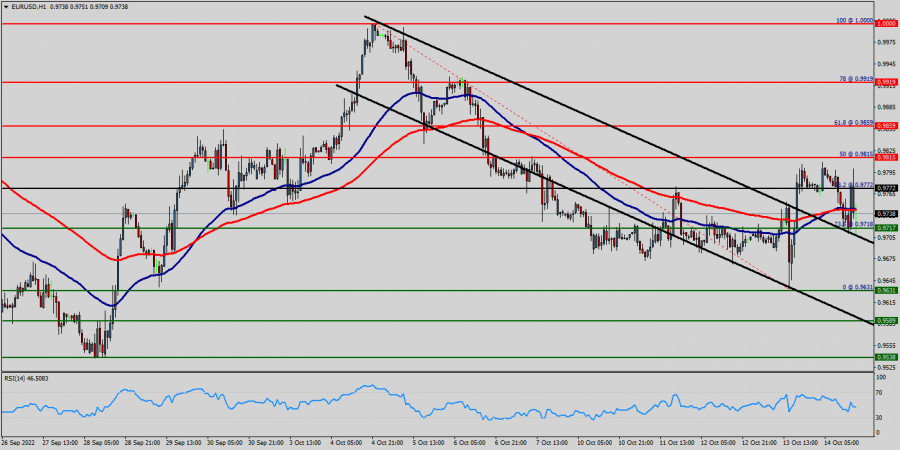Click the 0.9555 price scale value
Screen dimensions: 900x450
[x=886, y=345]
